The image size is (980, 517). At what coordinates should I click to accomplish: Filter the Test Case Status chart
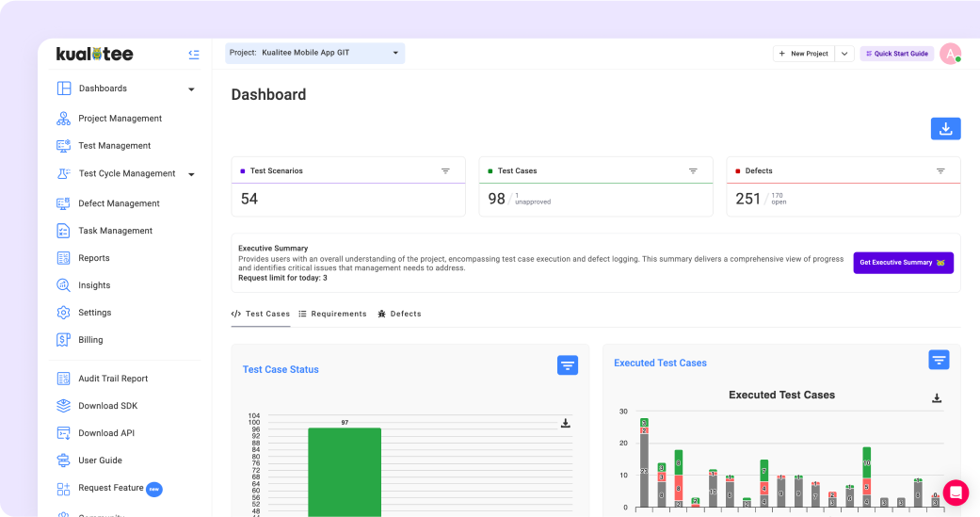click(568, 365)
